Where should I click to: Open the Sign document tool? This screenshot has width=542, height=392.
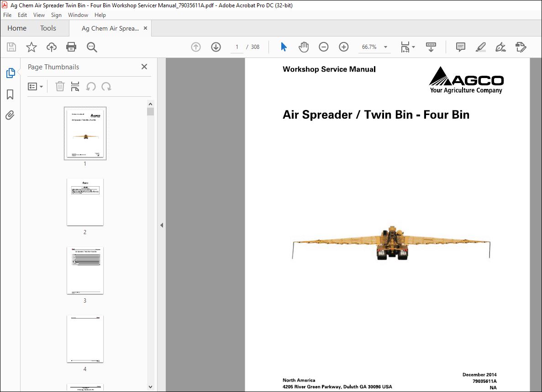[x=500, y=47]
